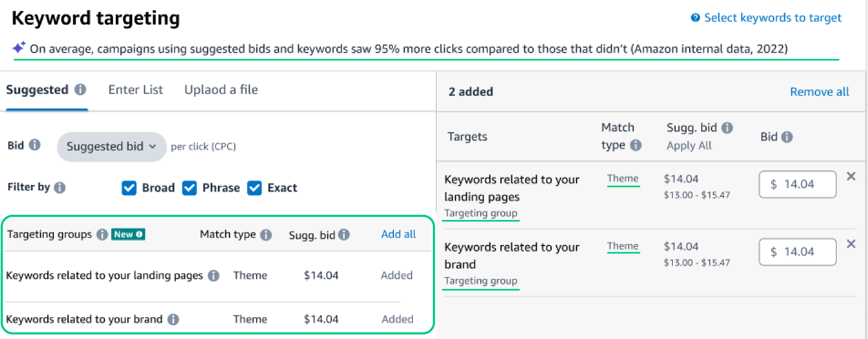Click Add all targeting groups link

tap(398, 234)
